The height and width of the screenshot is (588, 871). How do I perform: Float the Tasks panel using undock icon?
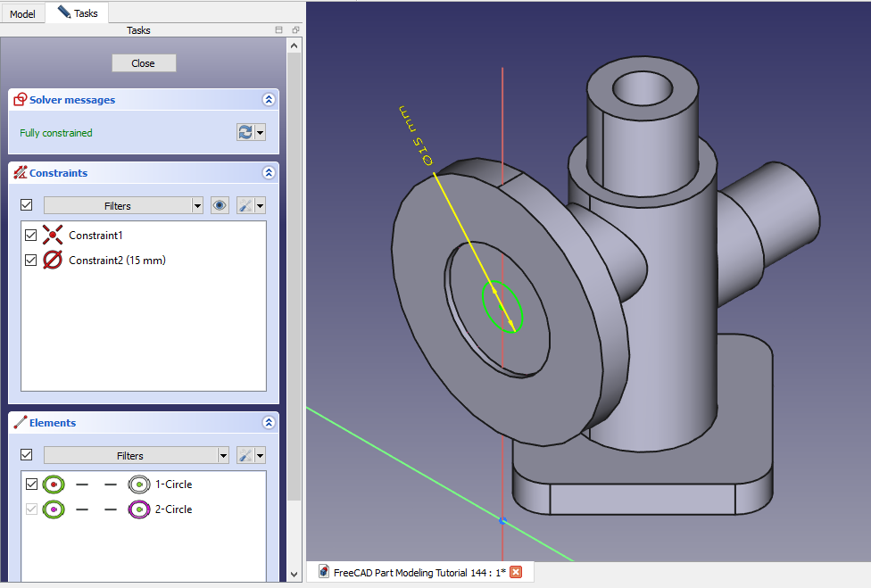pyautogui.click(x=295, y=30)
